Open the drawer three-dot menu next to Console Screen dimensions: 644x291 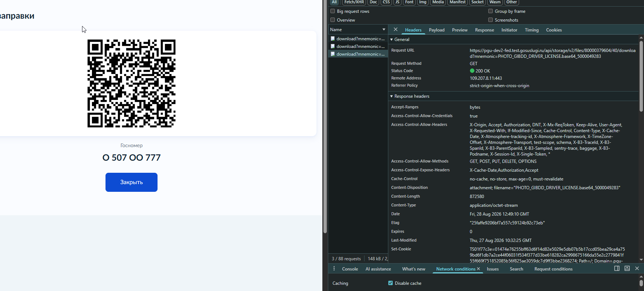coord(334,269)
